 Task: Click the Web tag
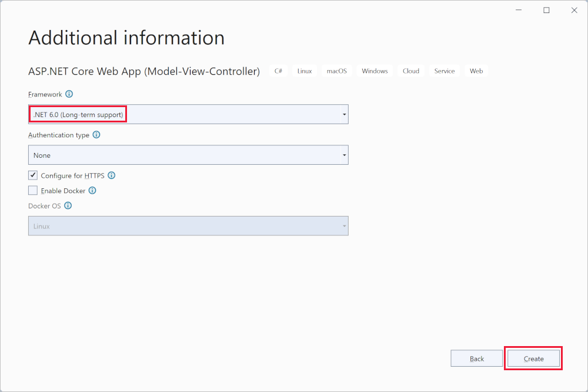tap(476, 71)
